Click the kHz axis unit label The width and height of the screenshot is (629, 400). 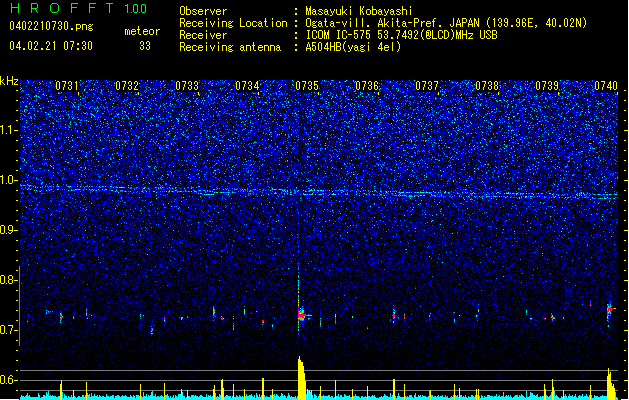[9, 81]
